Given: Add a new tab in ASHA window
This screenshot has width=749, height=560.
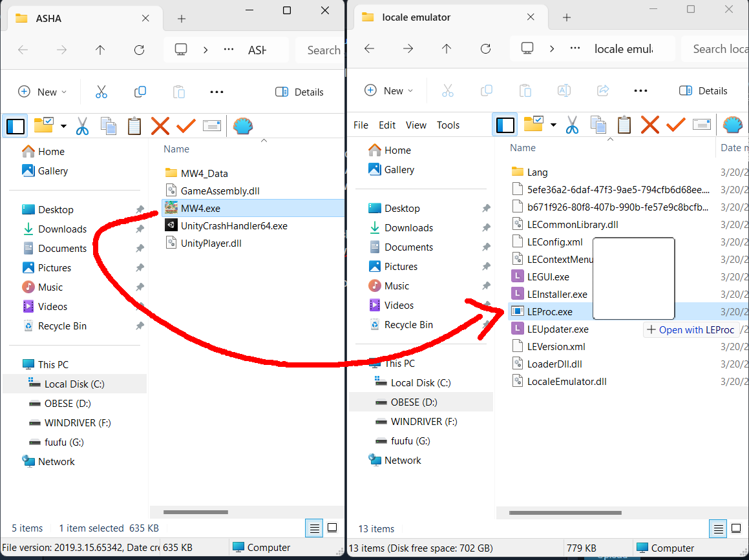Looking at the screenshot, I should point(182,19).
